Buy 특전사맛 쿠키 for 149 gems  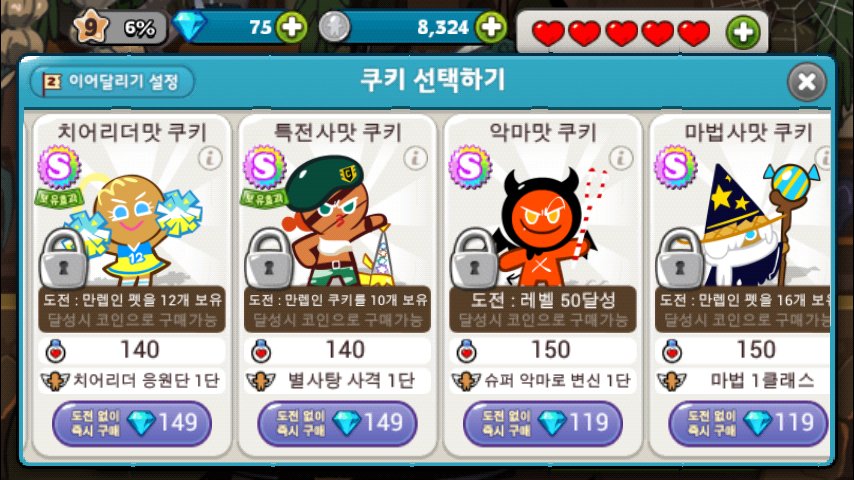tap(337, 423)
